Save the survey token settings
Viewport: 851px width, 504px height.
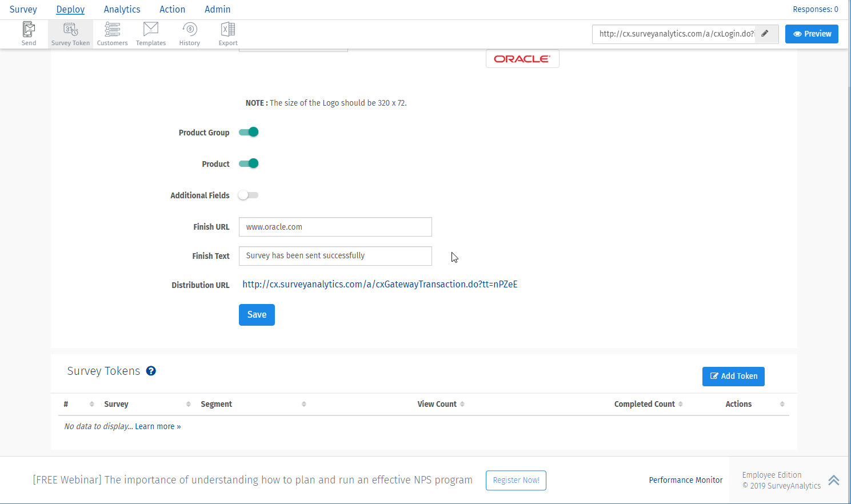tap(257, 314)
